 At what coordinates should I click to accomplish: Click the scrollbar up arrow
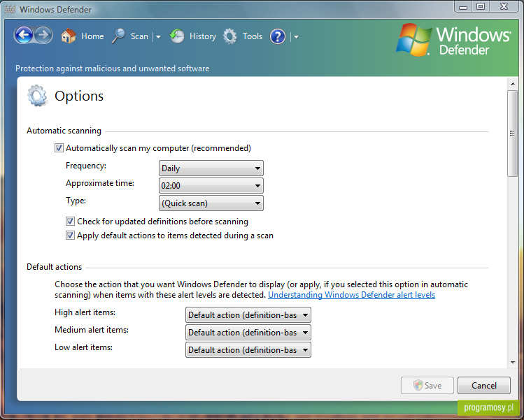tap(513, 84)
